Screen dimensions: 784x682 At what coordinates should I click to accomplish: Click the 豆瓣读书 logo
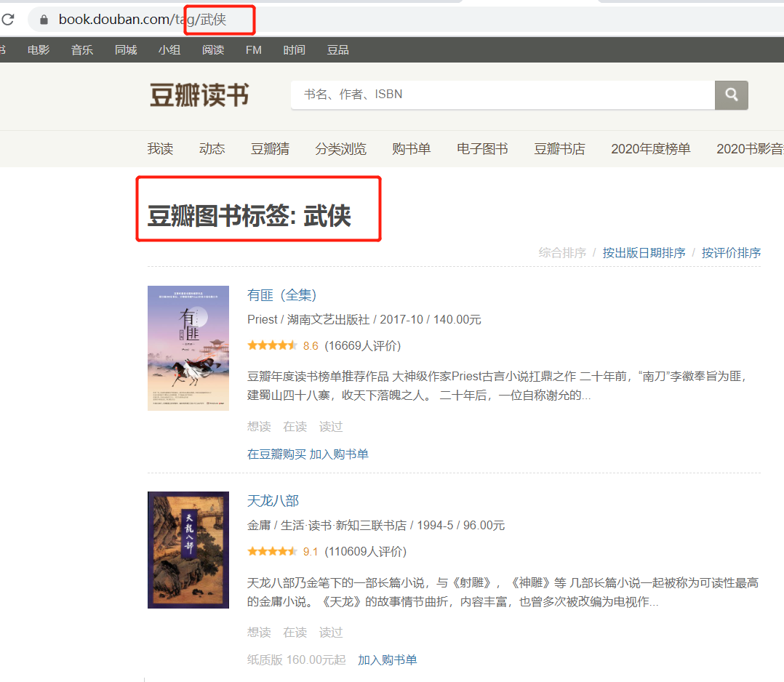coord(199,95)
